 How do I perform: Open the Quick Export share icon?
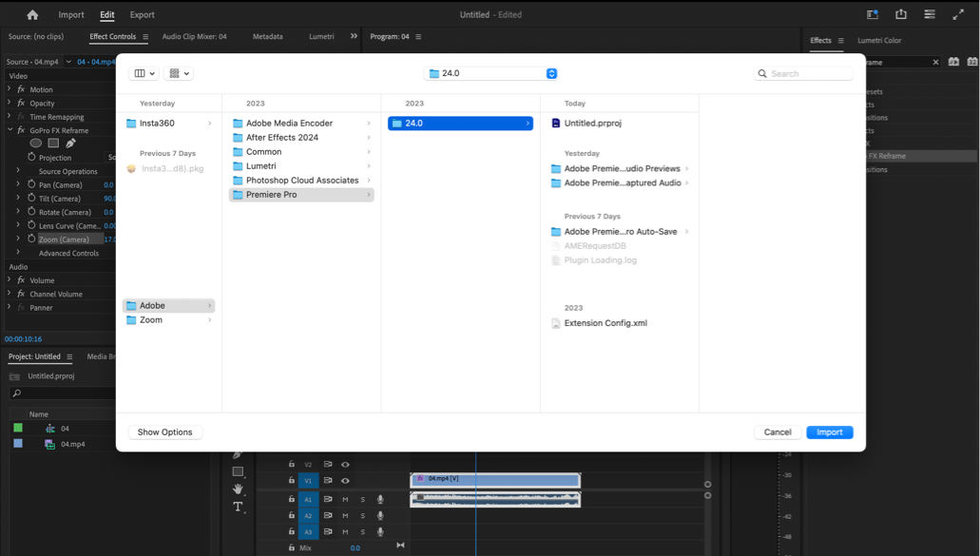[900, 15]
